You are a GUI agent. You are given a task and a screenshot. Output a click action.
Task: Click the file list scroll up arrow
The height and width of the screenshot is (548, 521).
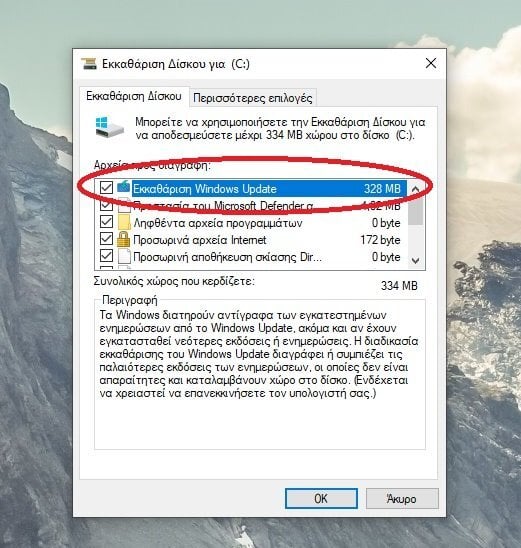(415, 189)
